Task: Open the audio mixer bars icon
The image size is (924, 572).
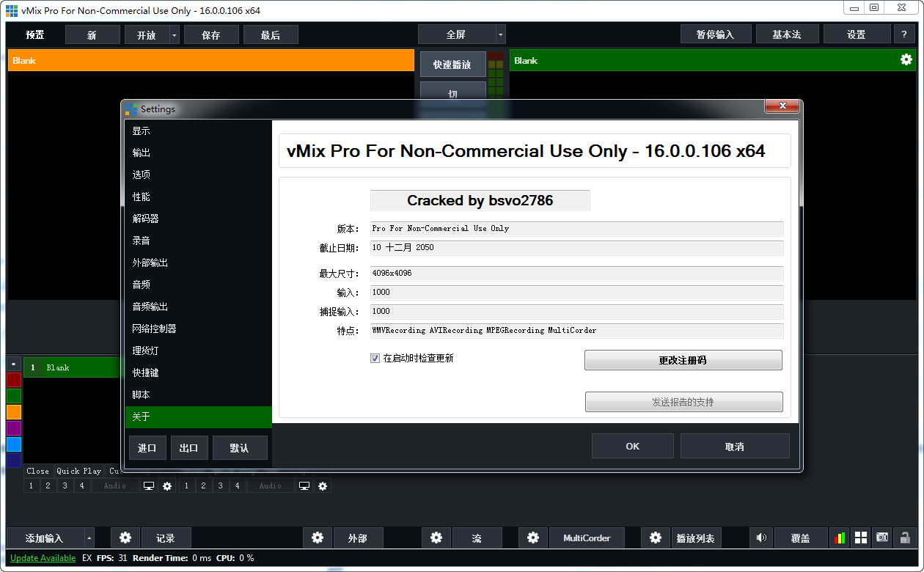Action: pyautogui.click(x=838, y=538)
